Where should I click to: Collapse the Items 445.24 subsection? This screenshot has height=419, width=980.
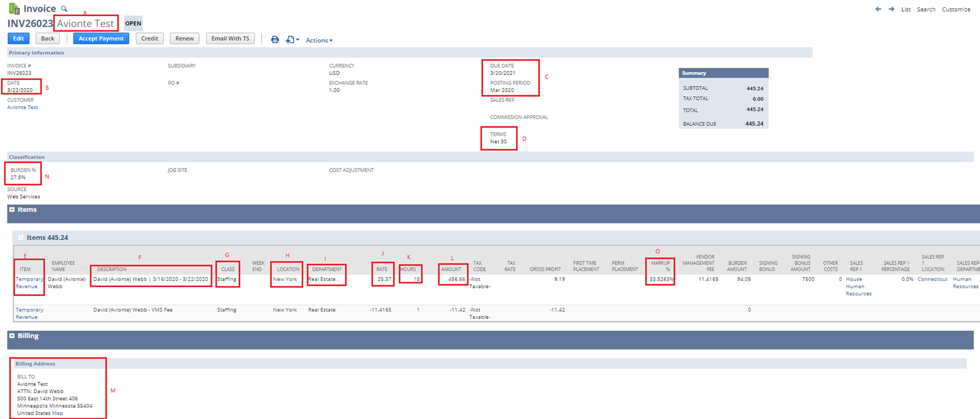(x=21, y=238)
